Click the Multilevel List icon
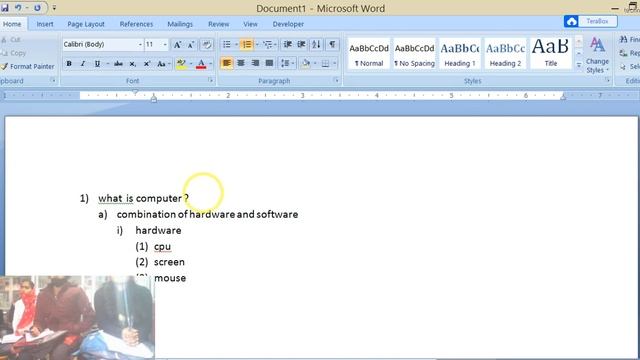This screenshot has height=360, width=640. pos(267,44)
